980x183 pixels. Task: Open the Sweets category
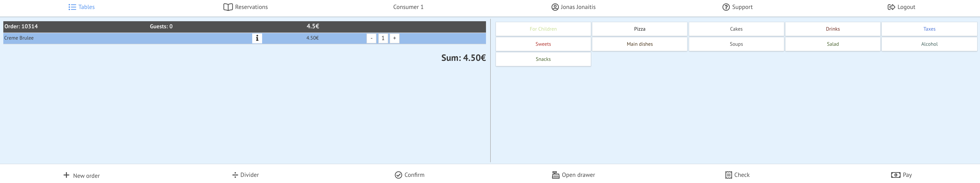[543, 44]
